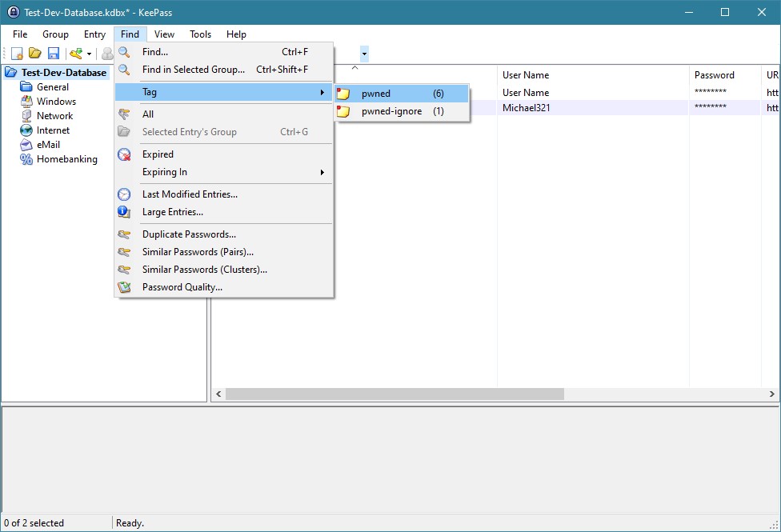The height and width of the screenshot is (532, 781).
Task: Click the key icon next to All
Action: pos(124,114)
